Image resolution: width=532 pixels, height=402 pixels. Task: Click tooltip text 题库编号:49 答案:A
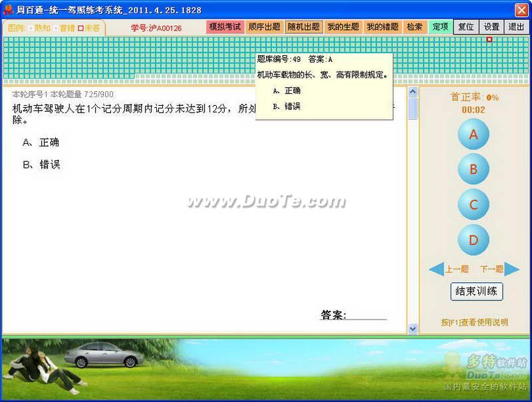295,59
